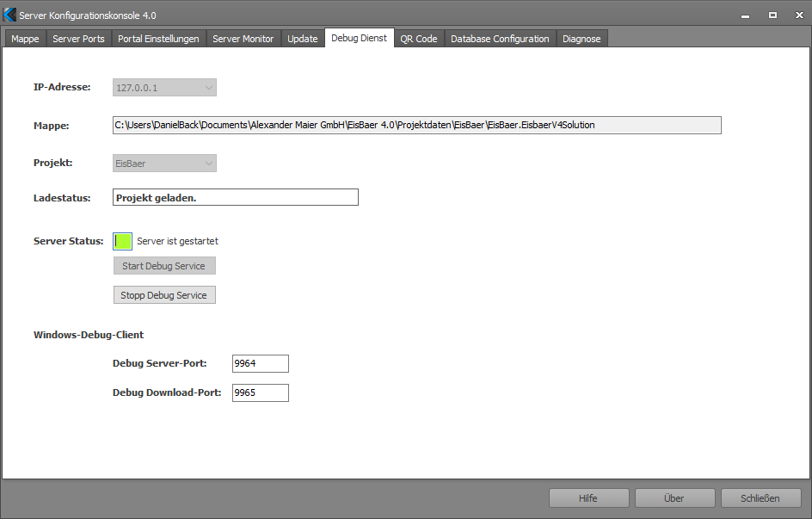This screenshot has width=812, height=519.
Task: Switch to the QR Code tab
Action: pyautogui.click(x=418, y=39)
